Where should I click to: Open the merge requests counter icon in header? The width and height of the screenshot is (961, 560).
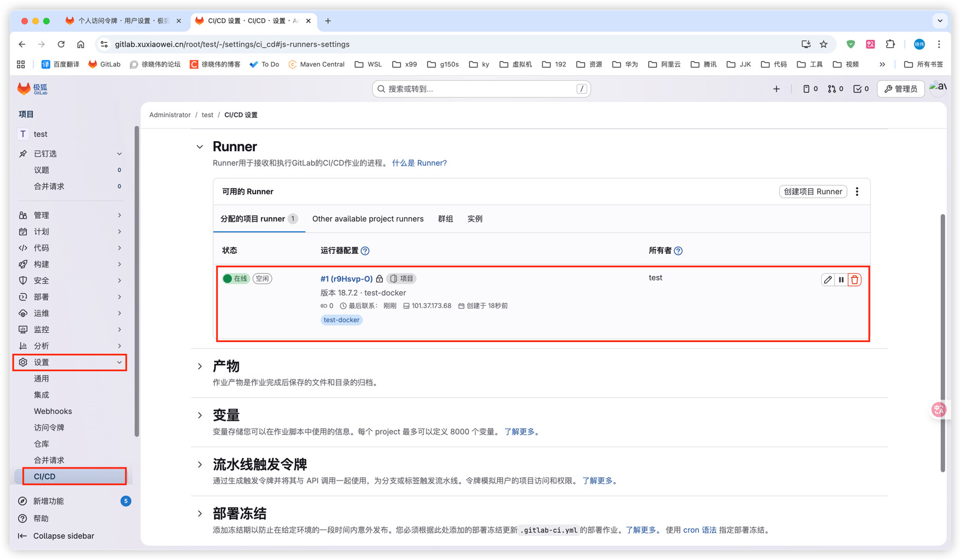835,89
